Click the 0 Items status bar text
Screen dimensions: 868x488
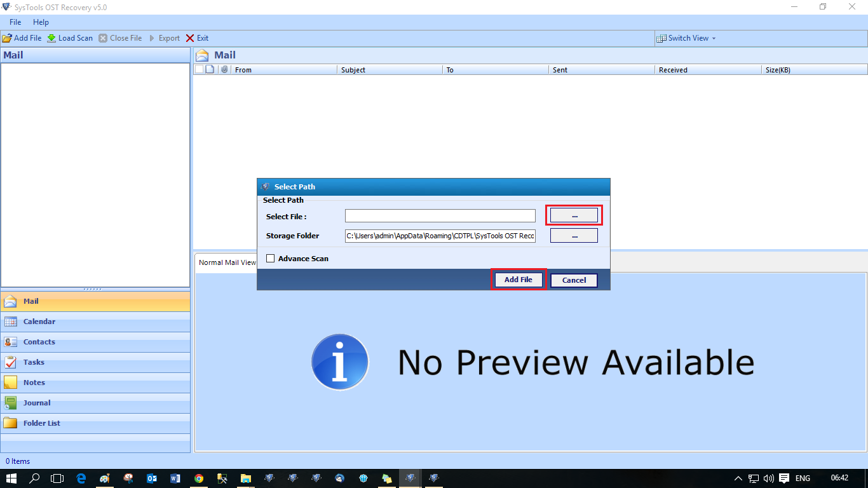pyautogui.click(x=18, y=461)
